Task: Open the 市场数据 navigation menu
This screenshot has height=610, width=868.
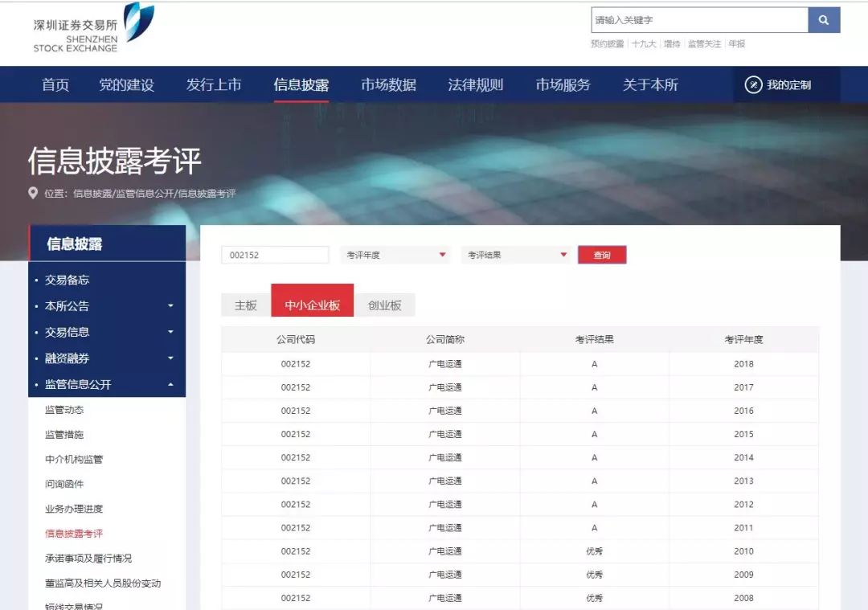Action: tap(388, 85)
